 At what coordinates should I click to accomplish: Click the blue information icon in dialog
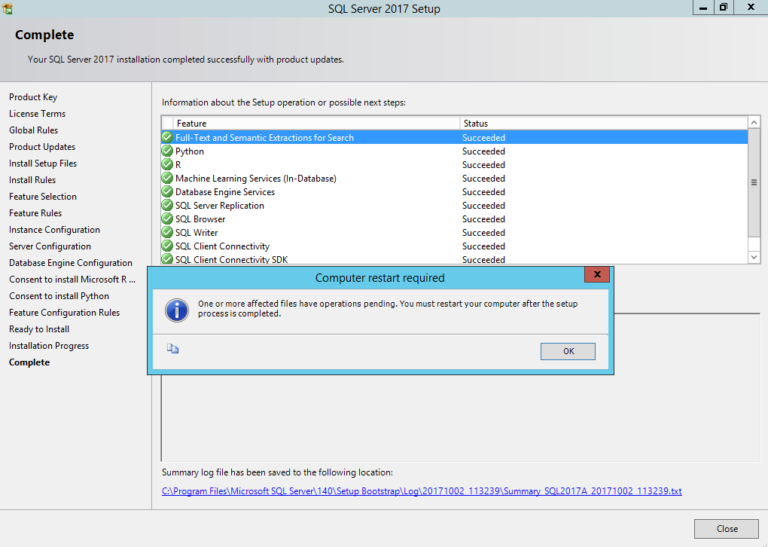pyautogui.click(x=176, y=310)
